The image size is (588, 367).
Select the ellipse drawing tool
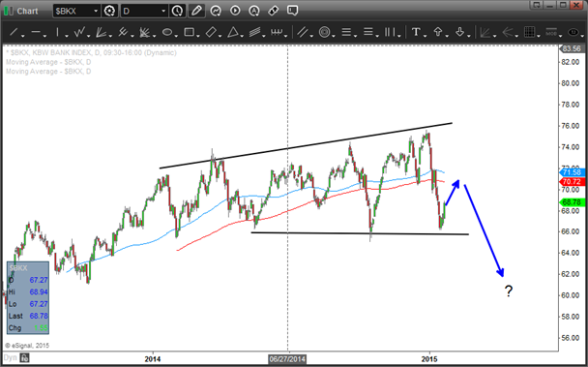pos(167,32)
